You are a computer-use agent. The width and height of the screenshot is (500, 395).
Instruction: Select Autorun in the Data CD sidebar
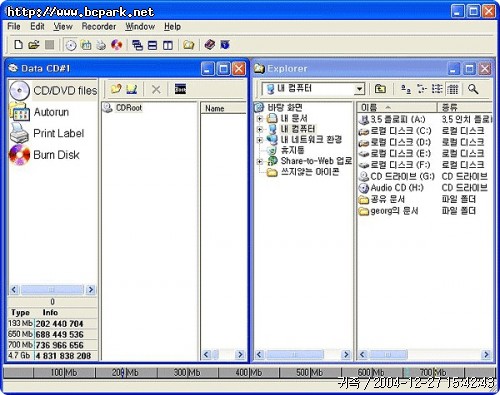(x=40, y=112)
